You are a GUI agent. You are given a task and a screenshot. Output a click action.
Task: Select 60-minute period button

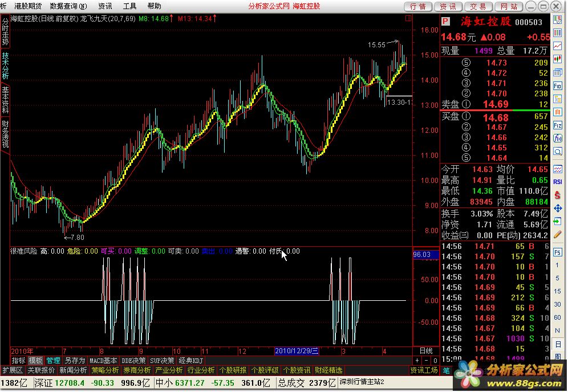pyautogui.click(x=558, y=317)
